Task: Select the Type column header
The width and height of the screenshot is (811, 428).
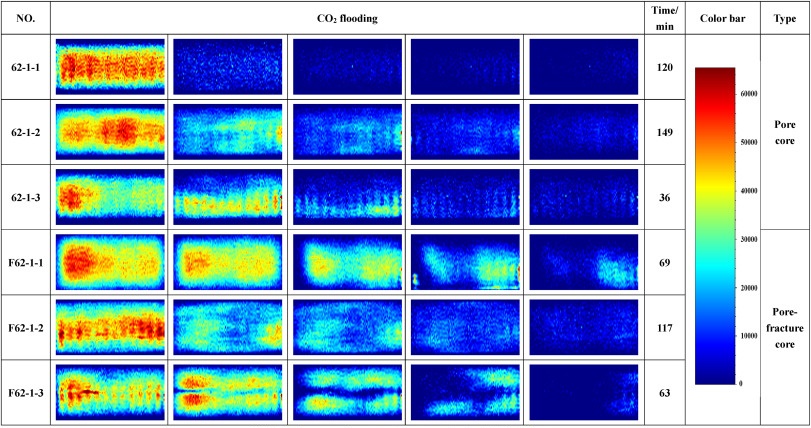Action: tap(785, 17)
